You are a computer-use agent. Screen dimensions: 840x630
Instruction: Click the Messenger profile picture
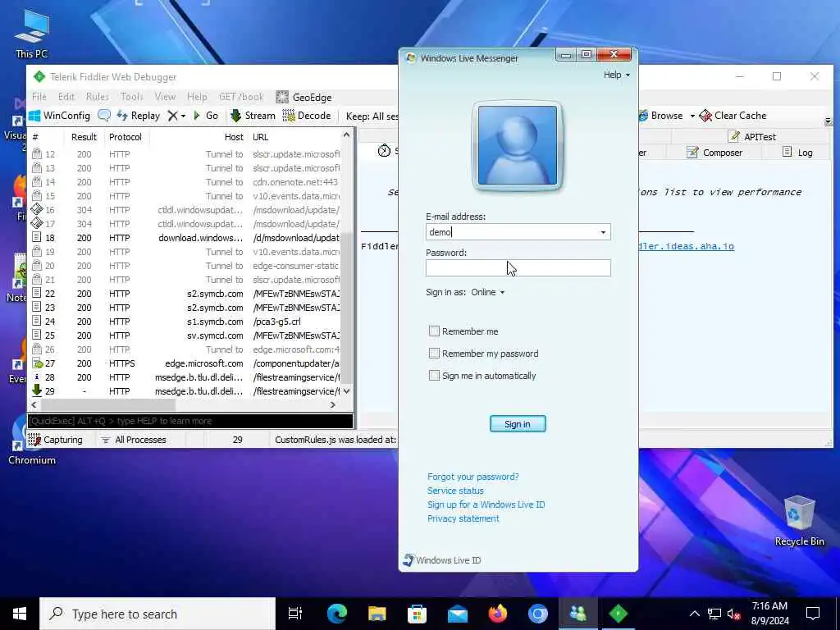518,145
